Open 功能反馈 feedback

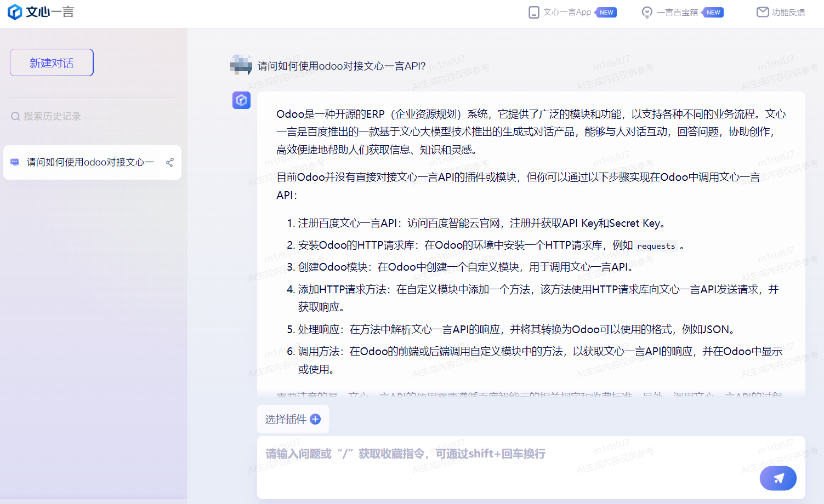pos(788,12)
